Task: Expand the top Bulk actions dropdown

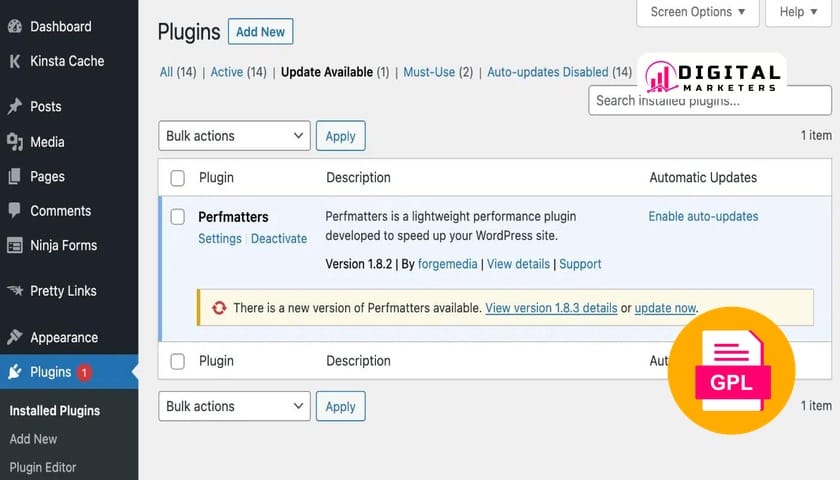Action: pyautogui.click(x=234, y=136)
